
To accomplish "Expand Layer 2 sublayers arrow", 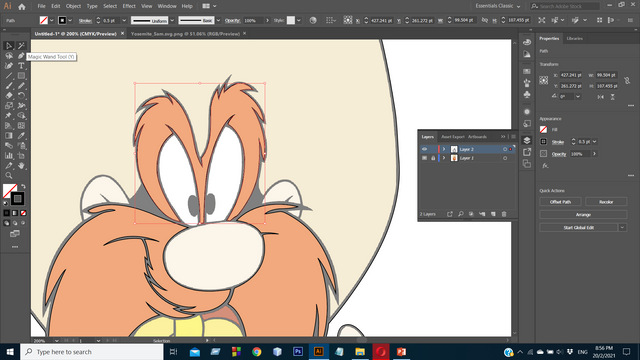I will (444, 149).
